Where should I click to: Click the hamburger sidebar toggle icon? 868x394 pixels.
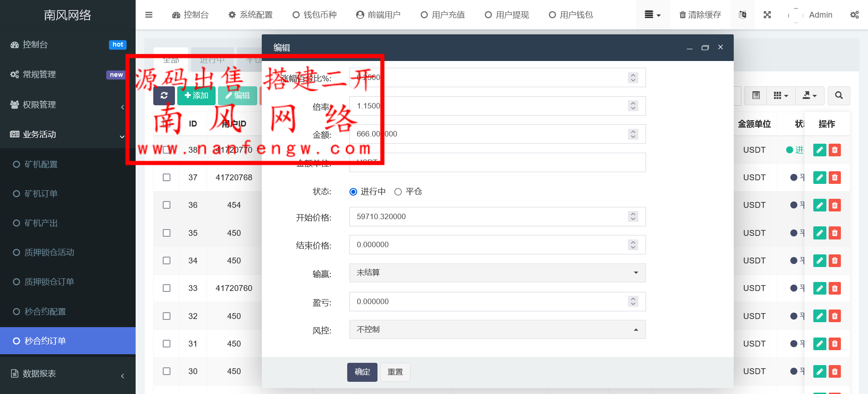[x=149, y=15]
